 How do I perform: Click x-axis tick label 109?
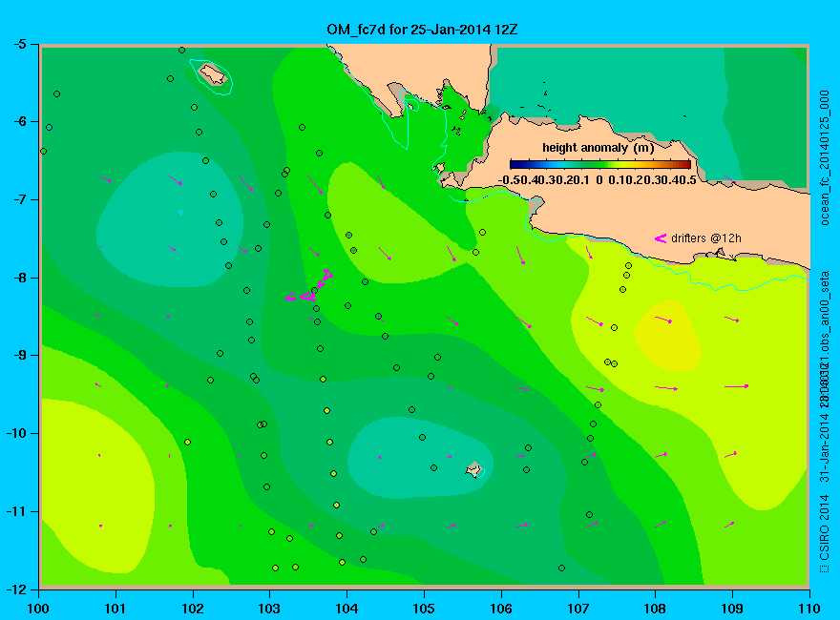pyautogui.click(x=732, y=609)
